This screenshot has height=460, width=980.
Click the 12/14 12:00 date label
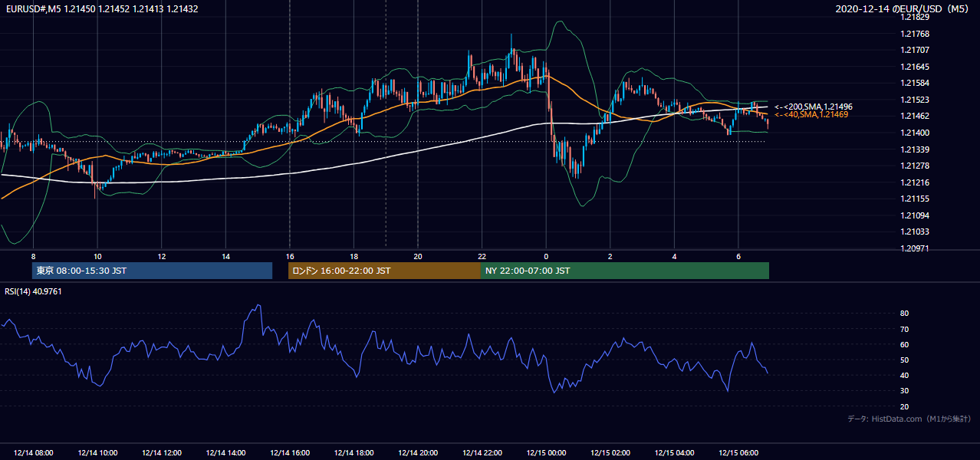pos(161,453)
